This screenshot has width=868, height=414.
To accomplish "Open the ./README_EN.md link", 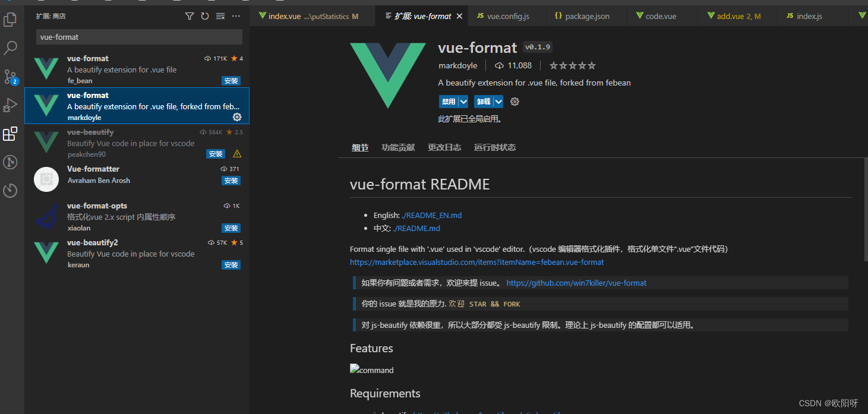I will (431, 215).
